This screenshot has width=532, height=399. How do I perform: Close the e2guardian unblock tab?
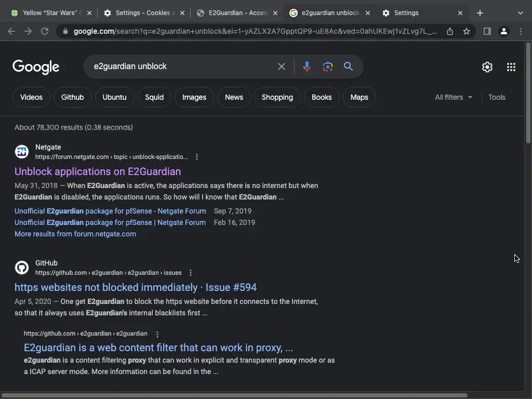pos(368,13)
